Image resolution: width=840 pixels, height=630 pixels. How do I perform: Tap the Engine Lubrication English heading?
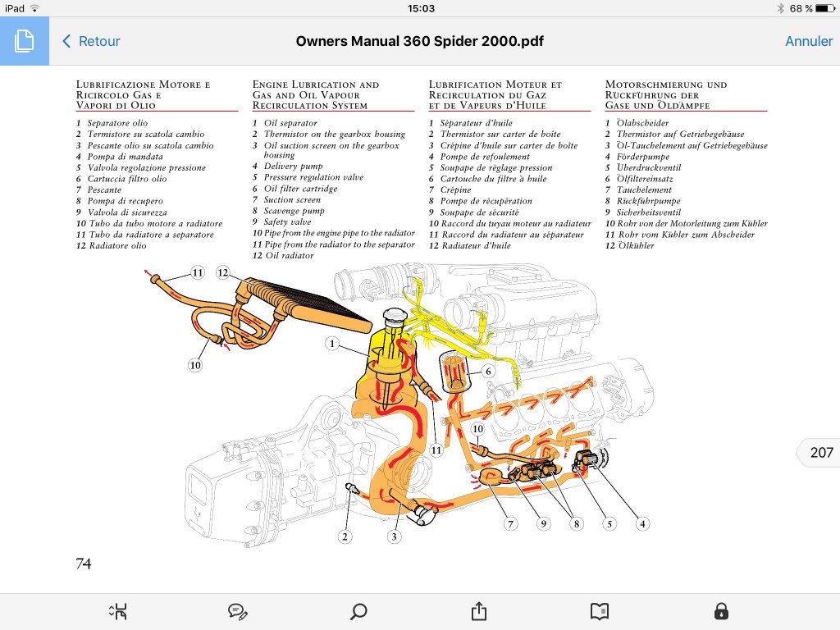(316, 95)
